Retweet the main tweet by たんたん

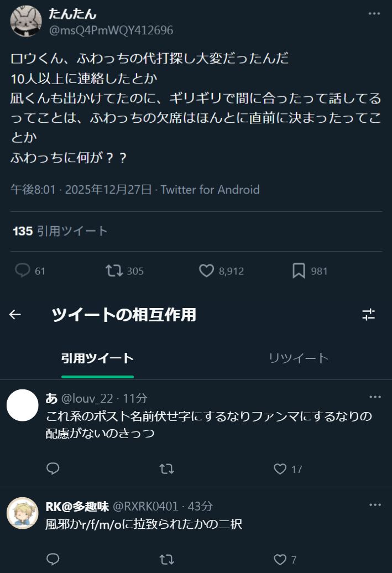(x=114, y=271)
